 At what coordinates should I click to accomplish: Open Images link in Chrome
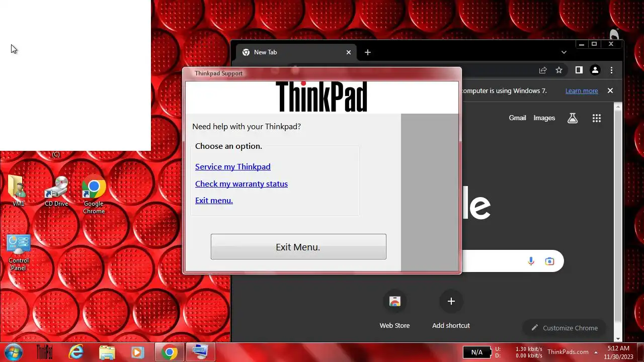[544, 118]
